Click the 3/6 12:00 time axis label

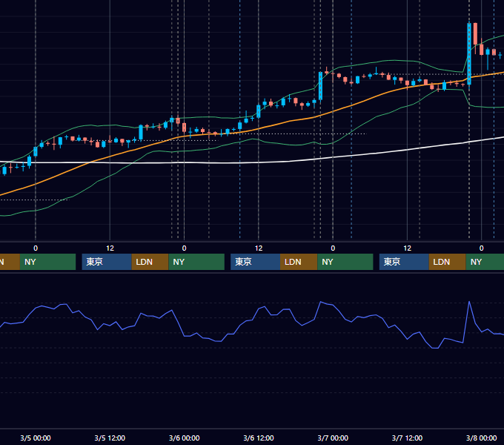[259, 438]
